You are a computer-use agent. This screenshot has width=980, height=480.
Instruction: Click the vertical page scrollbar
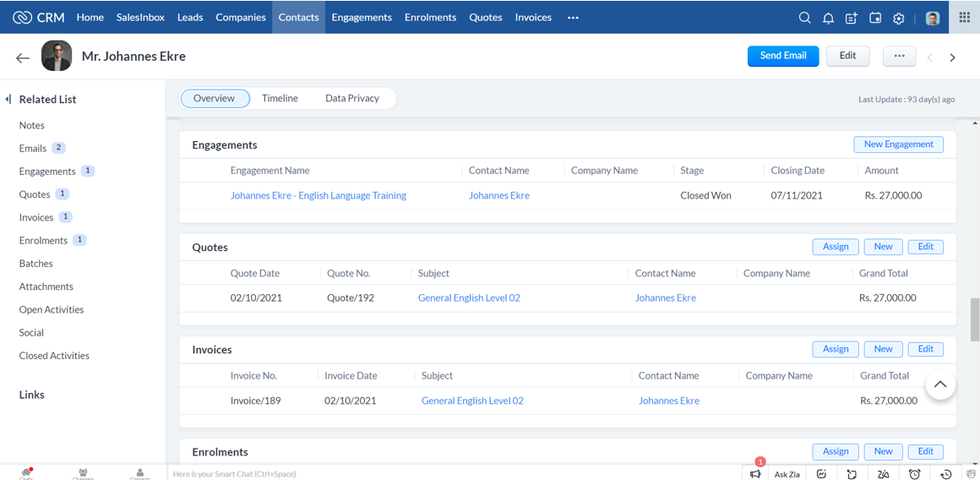pyautogui.click(x=974, y=320)
